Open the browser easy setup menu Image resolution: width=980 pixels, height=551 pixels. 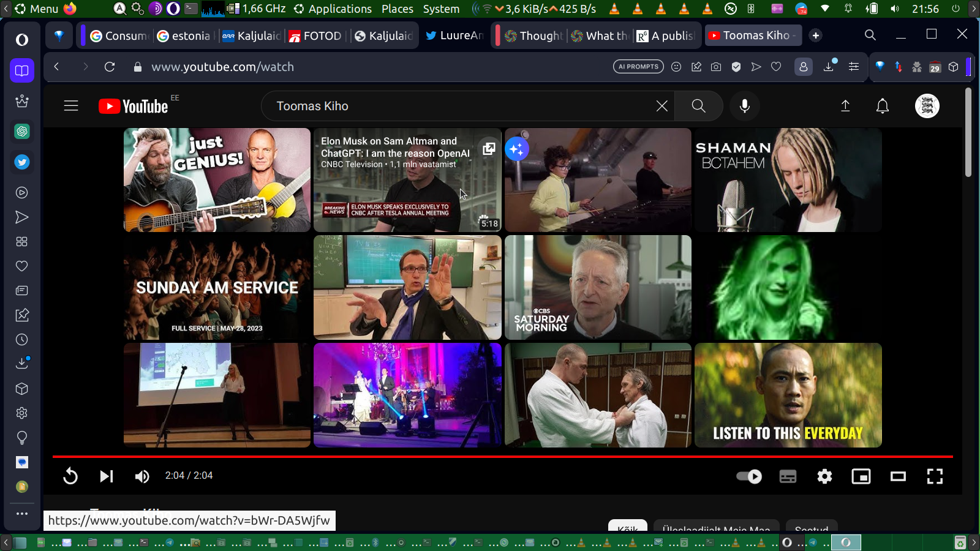coord(853,67)
